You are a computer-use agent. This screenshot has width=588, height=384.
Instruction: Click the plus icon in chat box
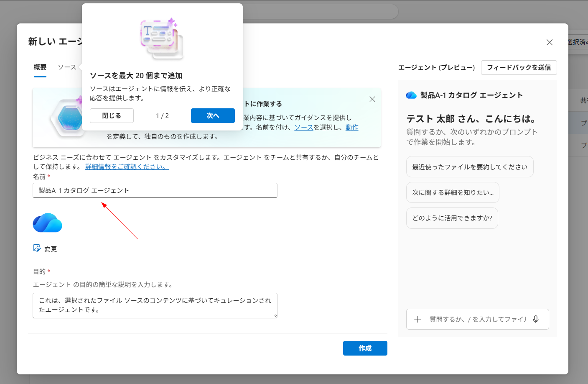point(417,319)
